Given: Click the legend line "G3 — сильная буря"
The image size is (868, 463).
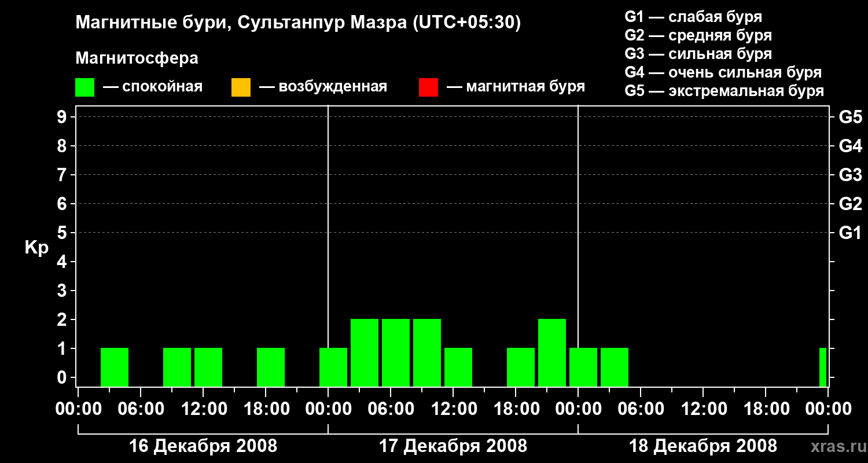Looking at the screenshot, I should [x=698, y=54].
